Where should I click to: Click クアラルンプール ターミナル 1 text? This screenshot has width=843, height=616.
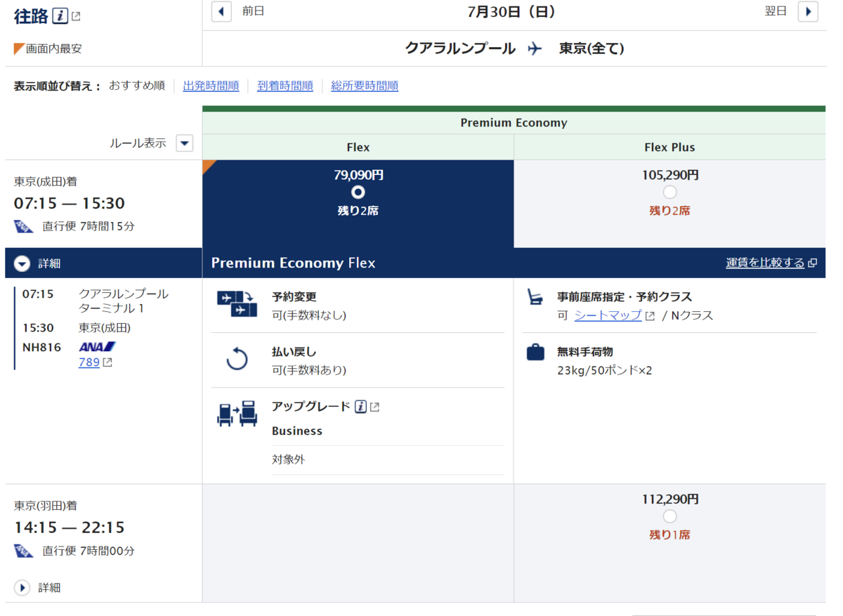(x=124, y=301)
